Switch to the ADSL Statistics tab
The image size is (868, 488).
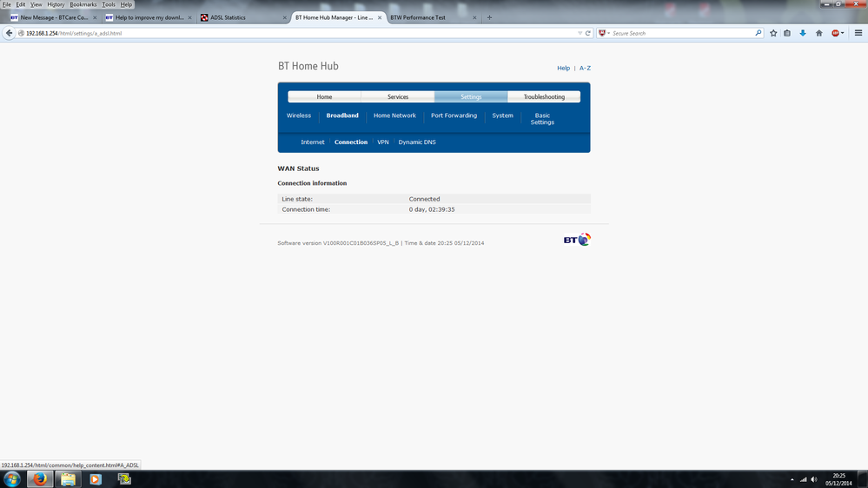(243, 17)
